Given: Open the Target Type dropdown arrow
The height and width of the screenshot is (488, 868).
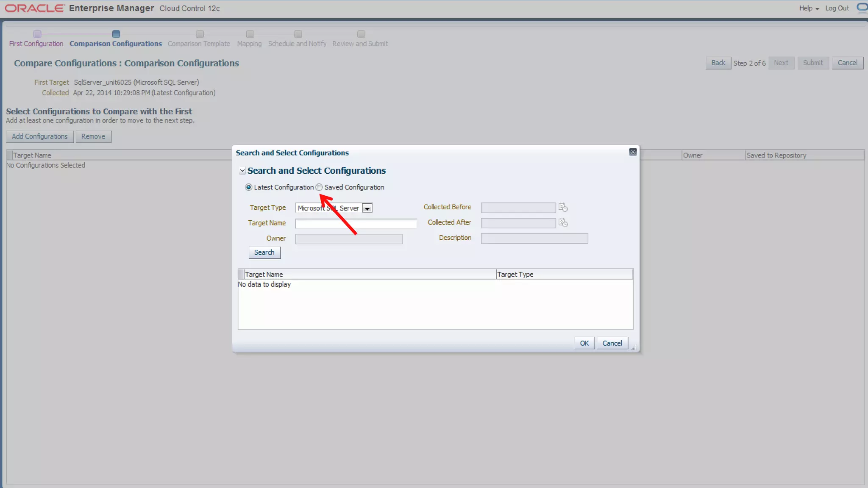Looking at the screenshot, I should 367,208.
